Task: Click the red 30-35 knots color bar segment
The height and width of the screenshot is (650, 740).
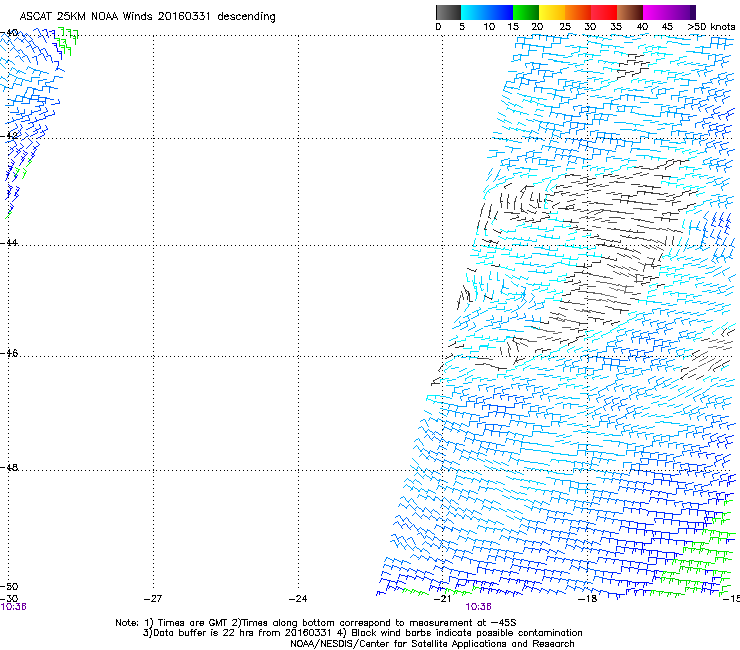Action: [604, 12]
